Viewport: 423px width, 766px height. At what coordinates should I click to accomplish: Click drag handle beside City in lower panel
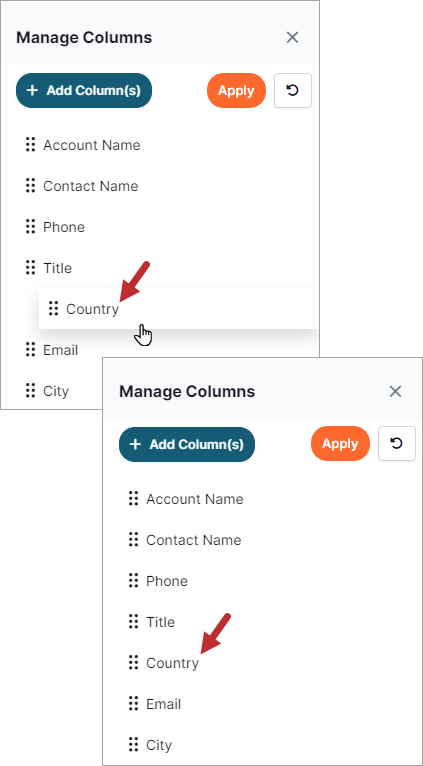[x=133, y=745]
